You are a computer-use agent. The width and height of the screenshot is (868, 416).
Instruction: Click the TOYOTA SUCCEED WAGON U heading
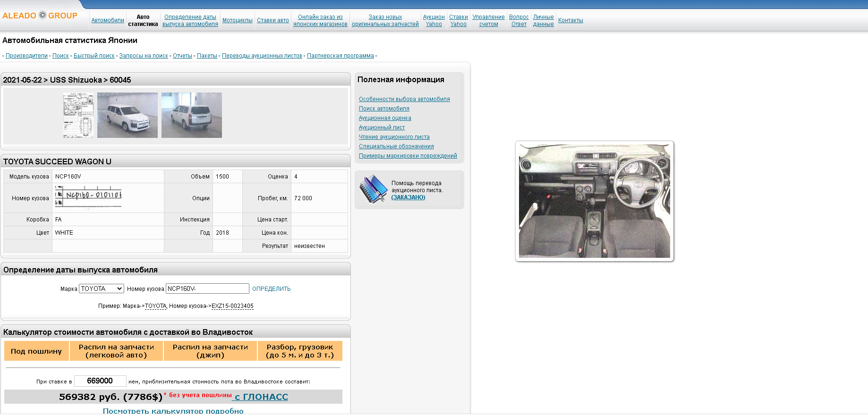pyautogui.click(x=57, y=161)
